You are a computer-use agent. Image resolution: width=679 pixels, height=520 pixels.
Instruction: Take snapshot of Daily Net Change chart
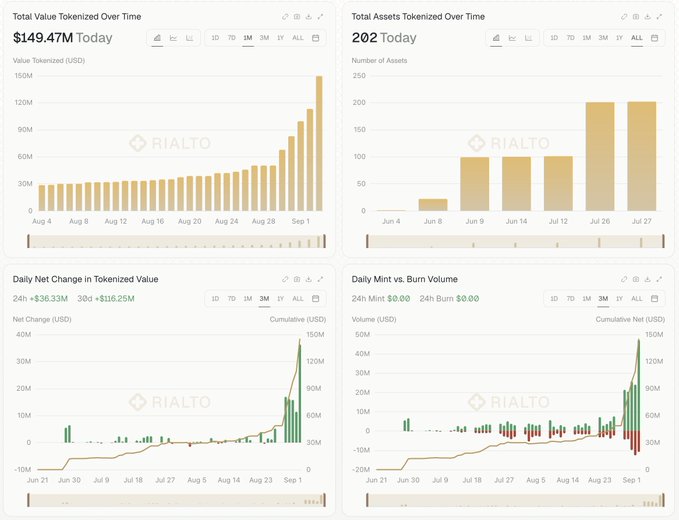click(x=297, y=279)
